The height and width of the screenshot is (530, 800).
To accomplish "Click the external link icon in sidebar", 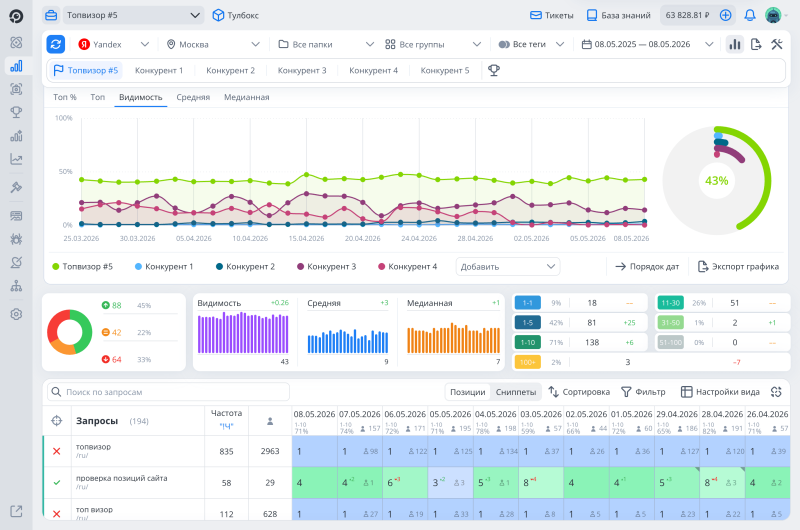I will (x=16, y=511).
